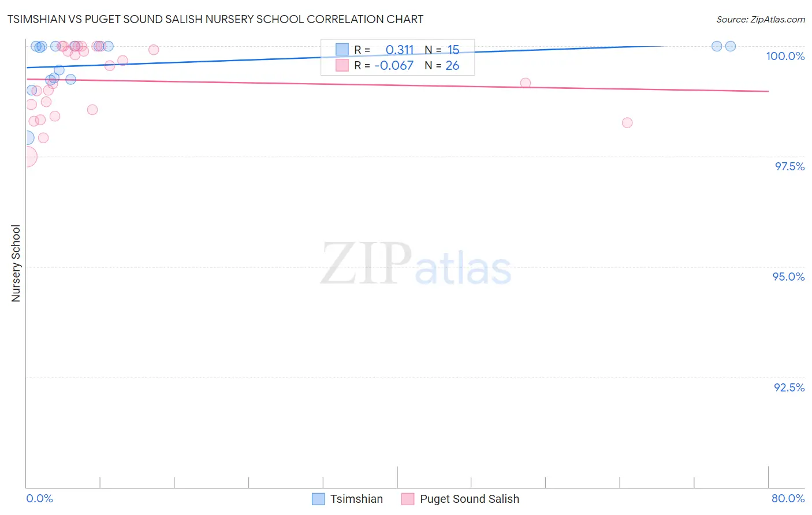Click the 100.0% y-axis label
Image resolution: width=812 pixels, height=515 pixels.
click(785, 56)
